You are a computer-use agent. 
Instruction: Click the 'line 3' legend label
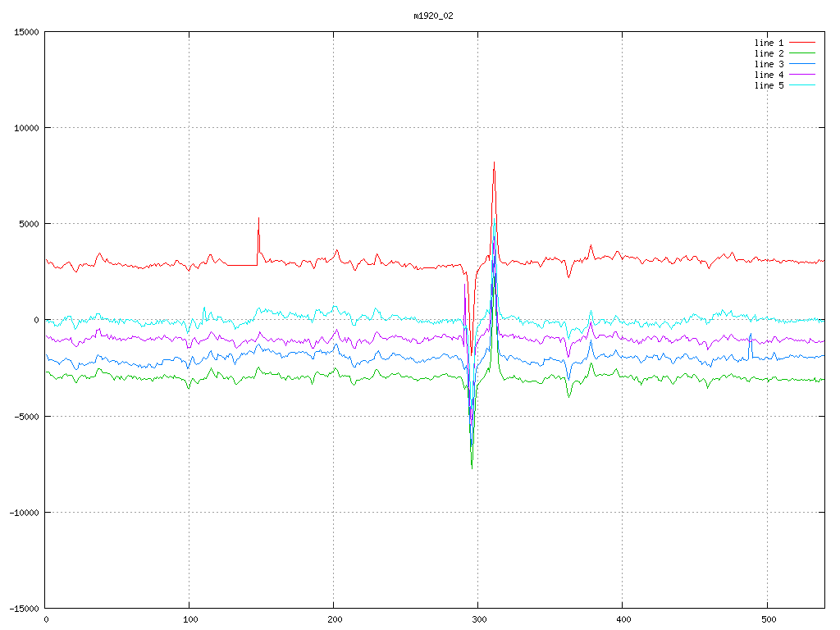769,64
